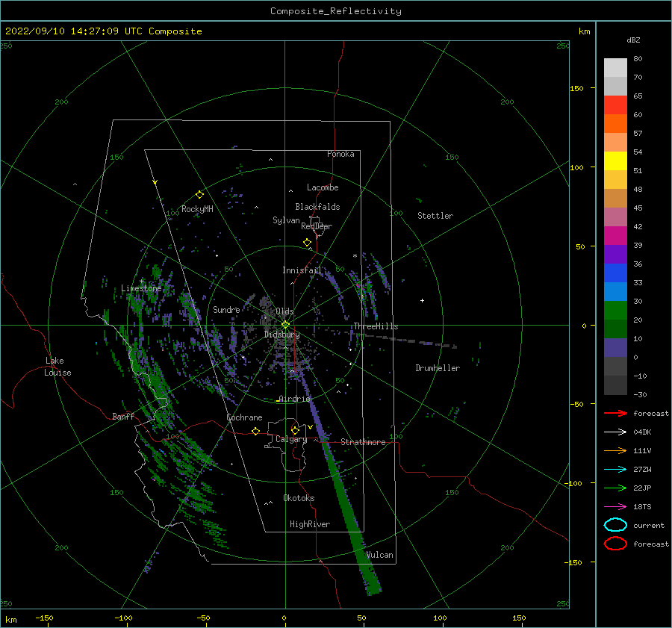672x628 pixels.
Task: Click the Vulcan label
Action: point(380,555)
